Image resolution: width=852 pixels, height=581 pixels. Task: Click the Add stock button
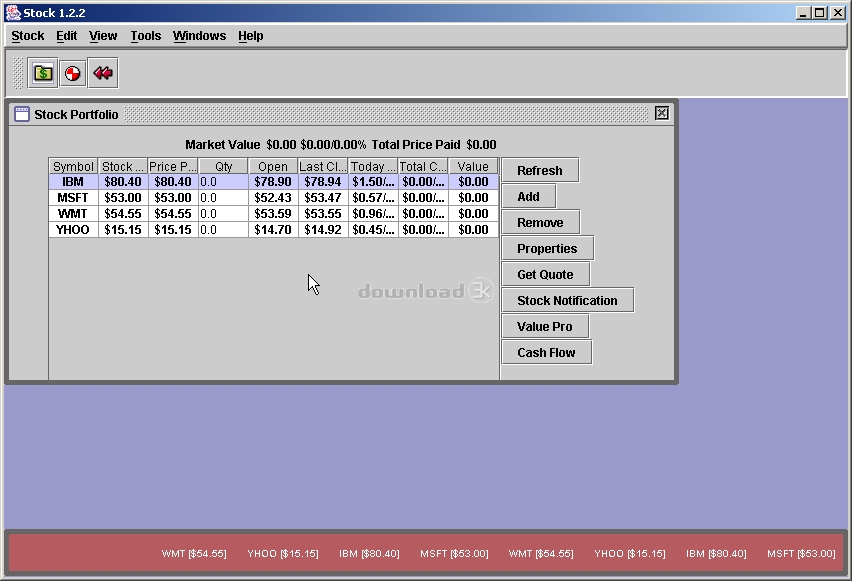tap(528, 197)
